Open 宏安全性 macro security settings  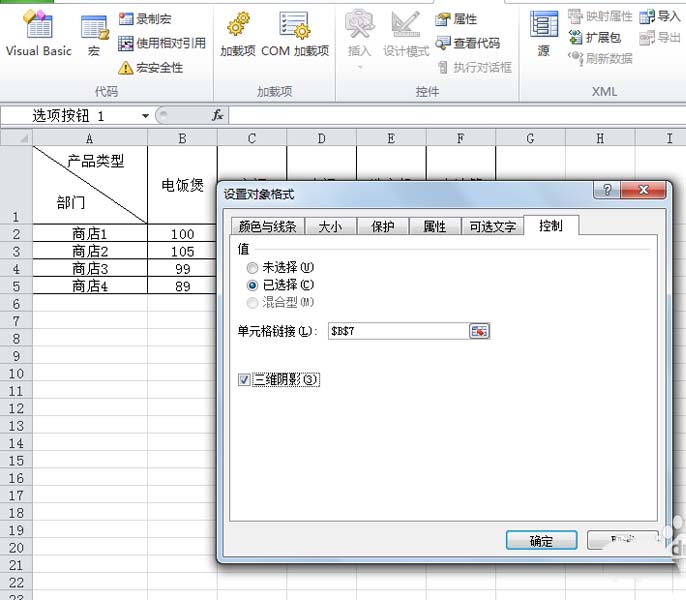pos(150,68)
